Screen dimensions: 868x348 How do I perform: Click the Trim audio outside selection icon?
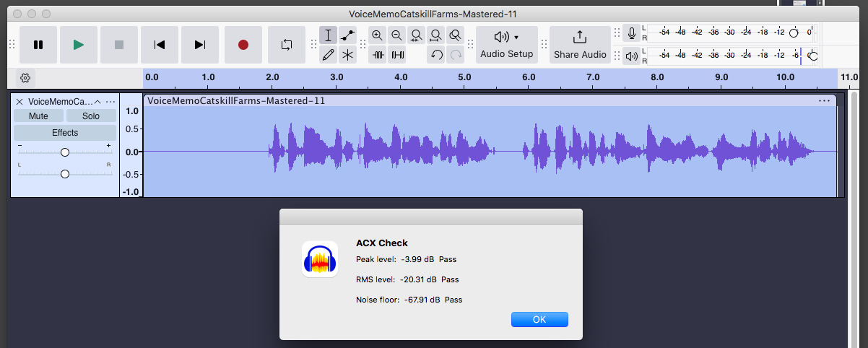[x=378, y=54]
